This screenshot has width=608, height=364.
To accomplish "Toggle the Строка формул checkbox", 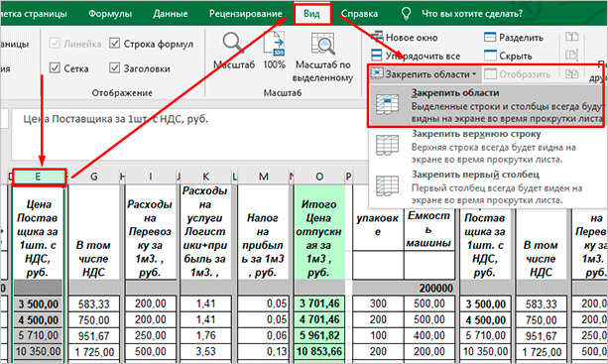I will pos(114,43).
